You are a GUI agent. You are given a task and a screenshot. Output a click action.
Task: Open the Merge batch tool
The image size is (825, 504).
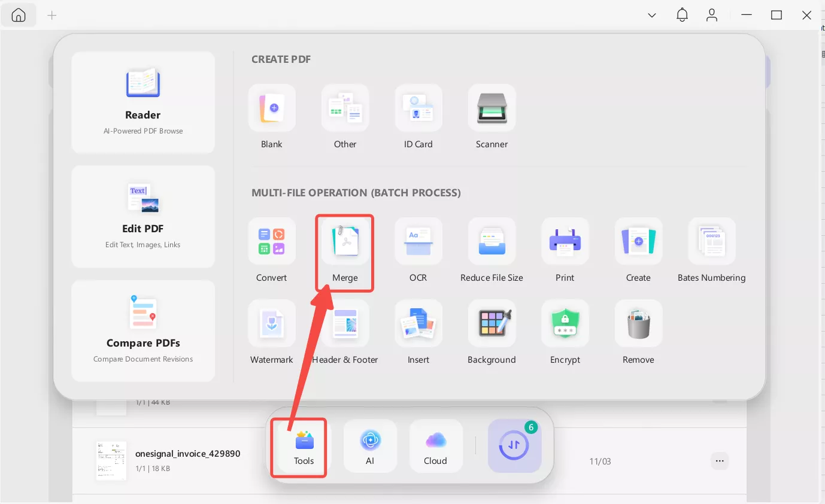[345, 242]
